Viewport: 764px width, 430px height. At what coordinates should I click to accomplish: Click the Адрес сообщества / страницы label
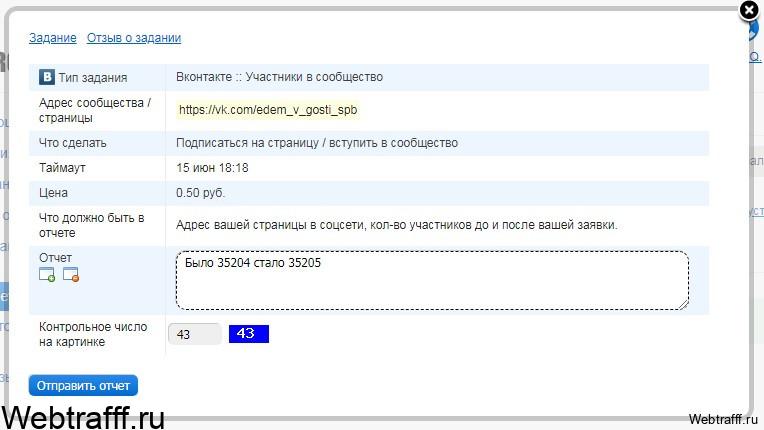coord(95,110)
